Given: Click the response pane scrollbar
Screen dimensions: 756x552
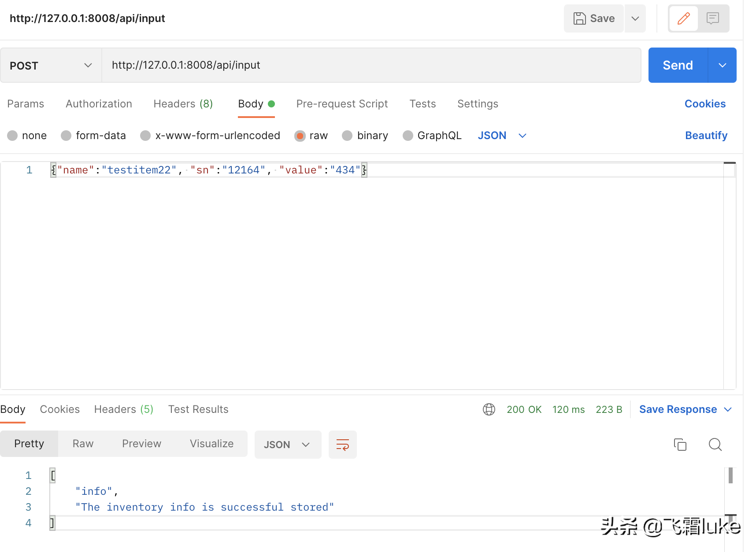Looking at the screenshot, I should (x=730, y=475).
